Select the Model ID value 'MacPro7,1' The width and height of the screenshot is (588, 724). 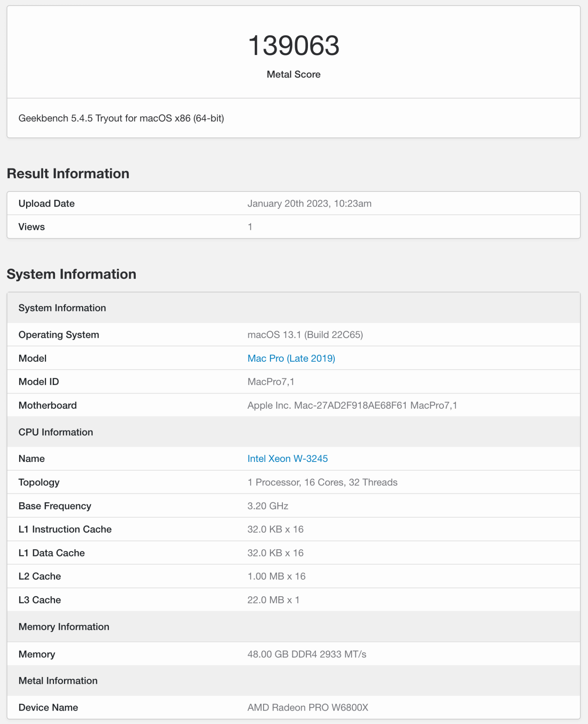271,382
